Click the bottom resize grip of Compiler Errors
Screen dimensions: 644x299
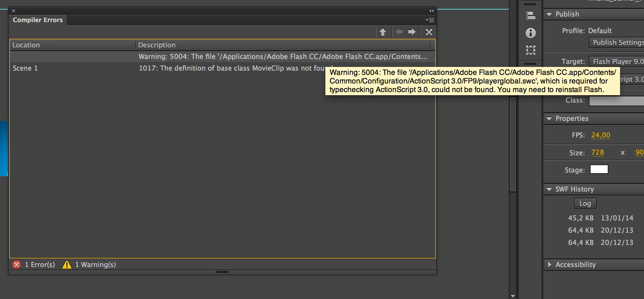(x=223, y=272)
